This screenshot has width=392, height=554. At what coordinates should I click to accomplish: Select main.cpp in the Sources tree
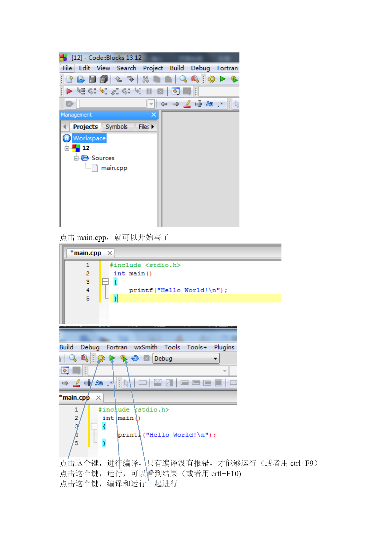coord(114,168)
